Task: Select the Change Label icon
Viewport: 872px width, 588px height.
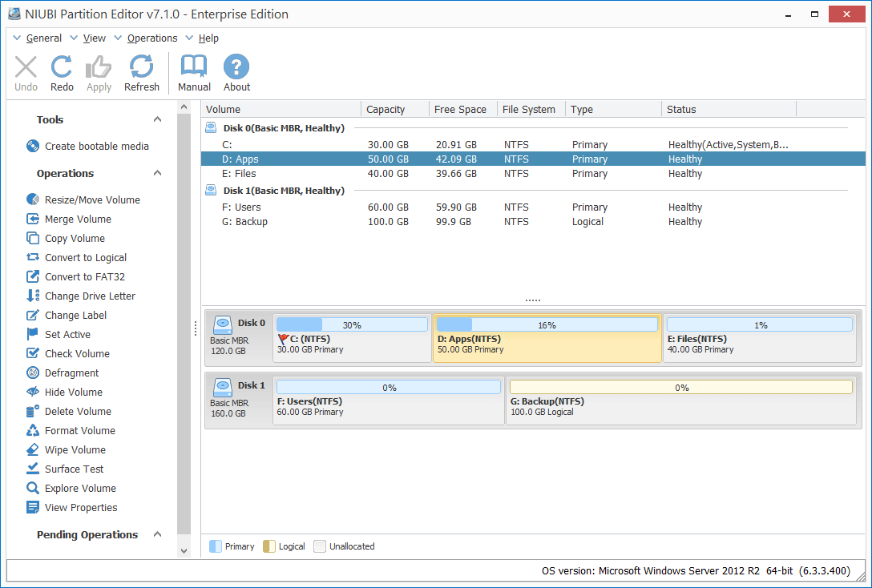Action: (33, 315)
